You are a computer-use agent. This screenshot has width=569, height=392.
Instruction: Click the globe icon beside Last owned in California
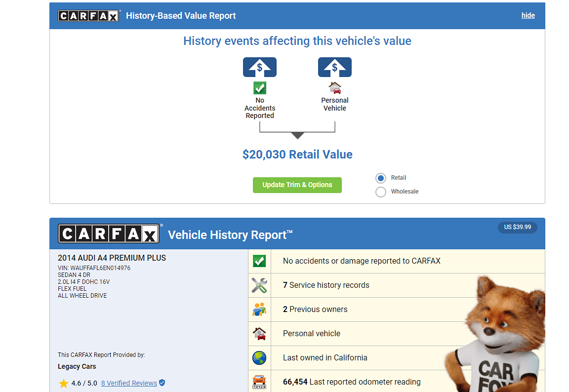coord(259,358)
